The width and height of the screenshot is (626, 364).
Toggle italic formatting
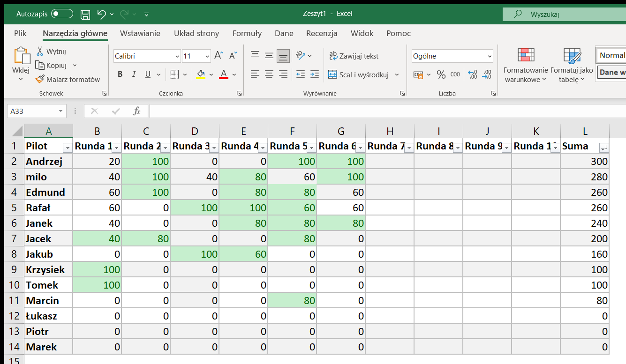click(134, 74)
